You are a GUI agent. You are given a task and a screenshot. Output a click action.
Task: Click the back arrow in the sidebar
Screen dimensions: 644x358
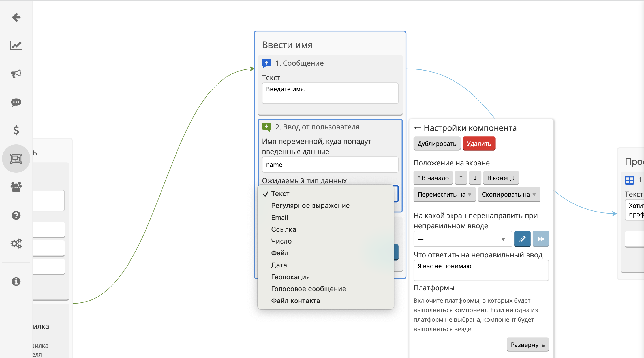click(16, 17)
